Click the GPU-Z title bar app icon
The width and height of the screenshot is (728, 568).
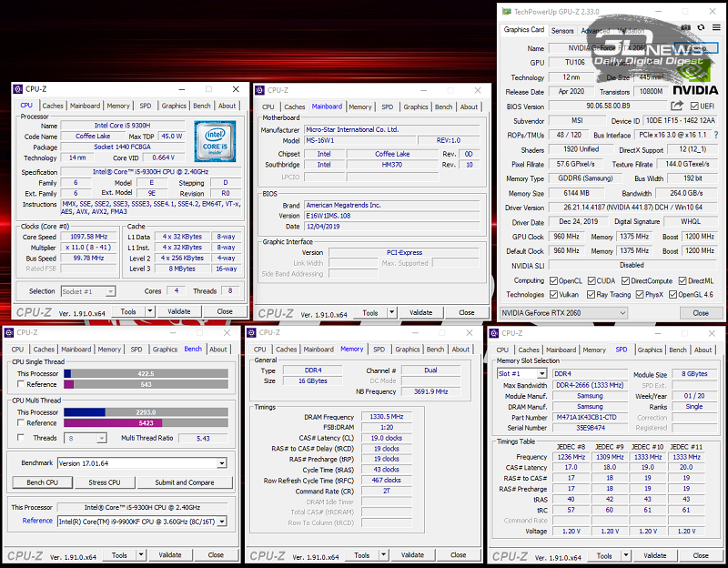pos(506,12)
